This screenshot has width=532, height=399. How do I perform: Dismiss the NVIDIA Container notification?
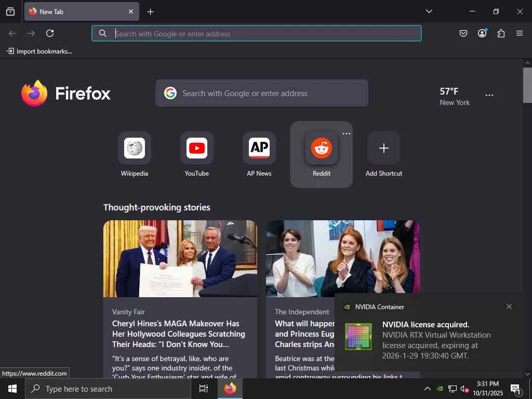click(x=509, y=307)
